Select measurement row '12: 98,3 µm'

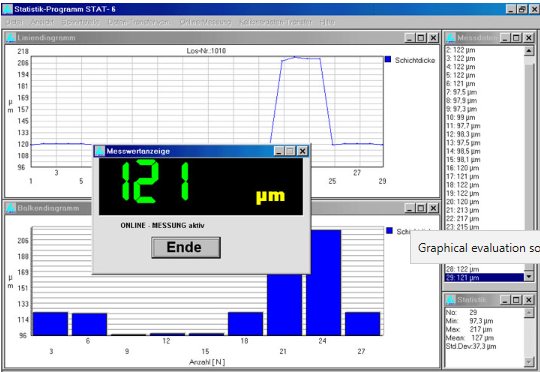(x=485, y=134)
